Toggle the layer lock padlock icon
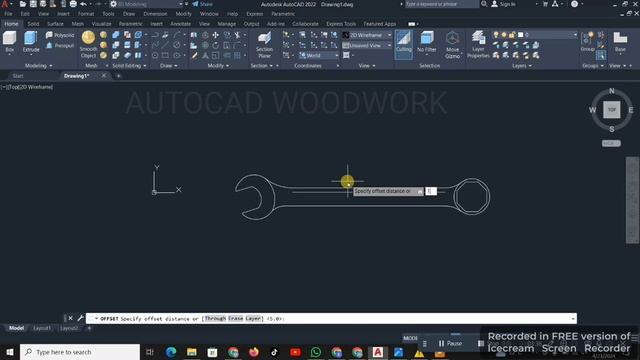The image size is (640, 360). 512,35
